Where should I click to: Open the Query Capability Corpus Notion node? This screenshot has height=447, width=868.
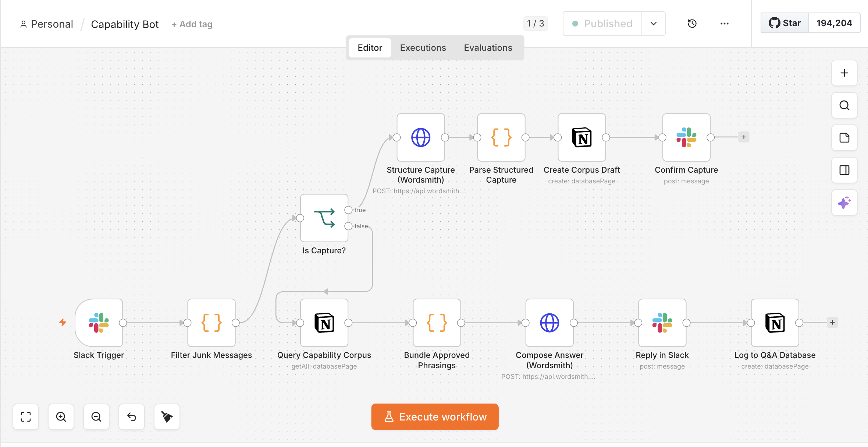[324, 323]
